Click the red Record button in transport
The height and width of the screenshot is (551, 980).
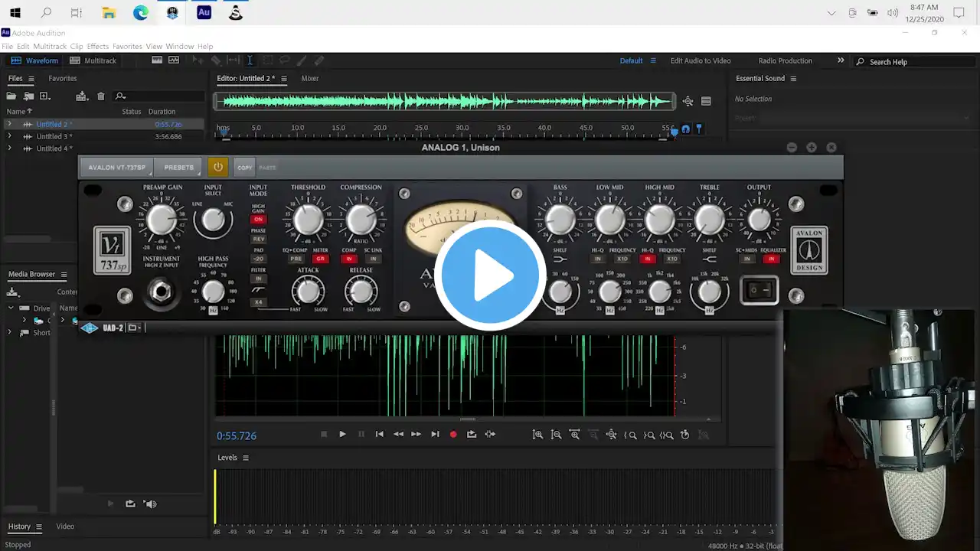coord(453,434)
